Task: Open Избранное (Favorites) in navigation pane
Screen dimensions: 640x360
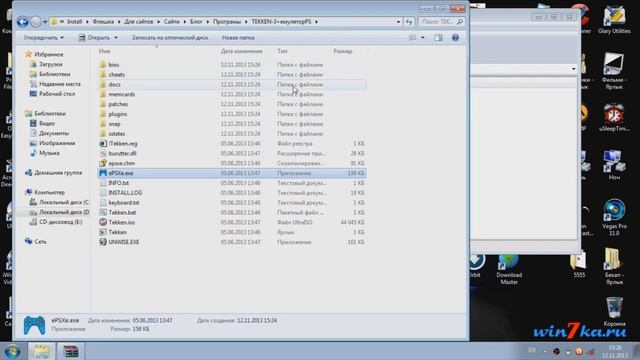Action: pos(49,54)
